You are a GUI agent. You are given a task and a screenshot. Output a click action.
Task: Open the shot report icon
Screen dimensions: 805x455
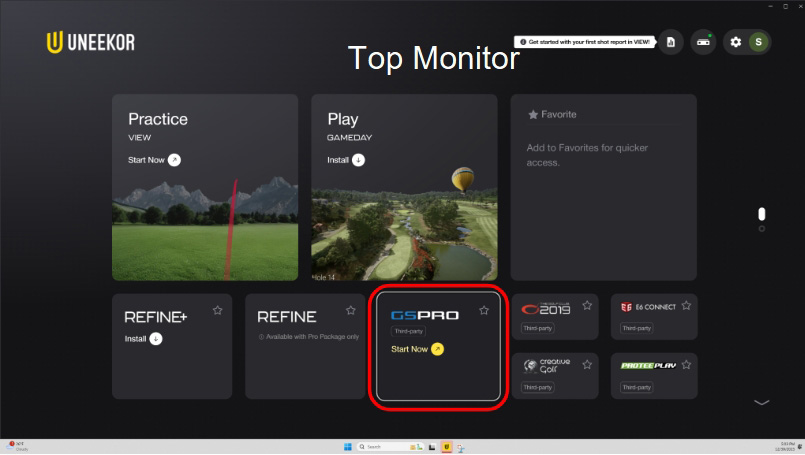tap(670, 42)
